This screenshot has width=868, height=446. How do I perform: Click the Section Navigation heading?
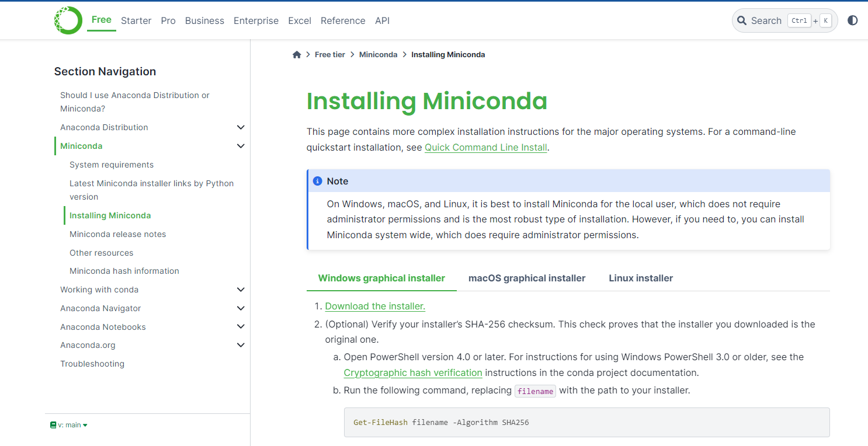[x=105, y=71]
